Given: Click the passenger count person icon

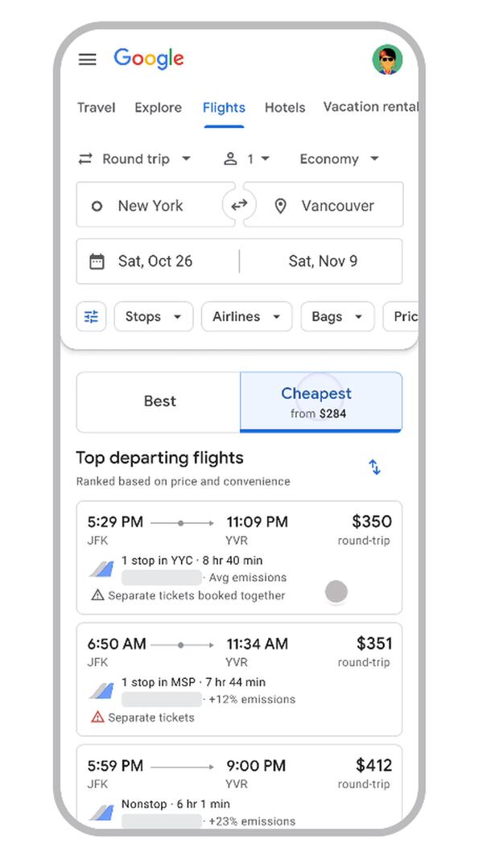Looking at the screenshot, I should (230, 158).
